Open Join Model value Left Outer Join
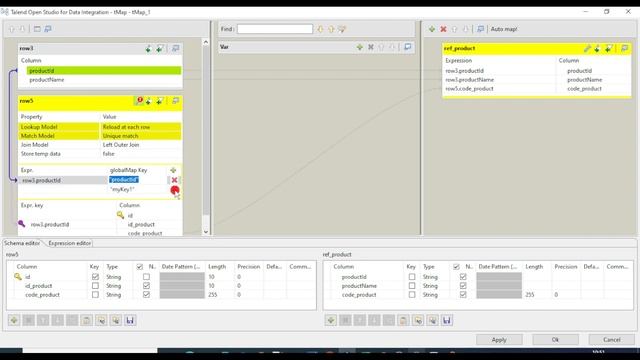Screen dimensions: 640x360 [140, 145]
